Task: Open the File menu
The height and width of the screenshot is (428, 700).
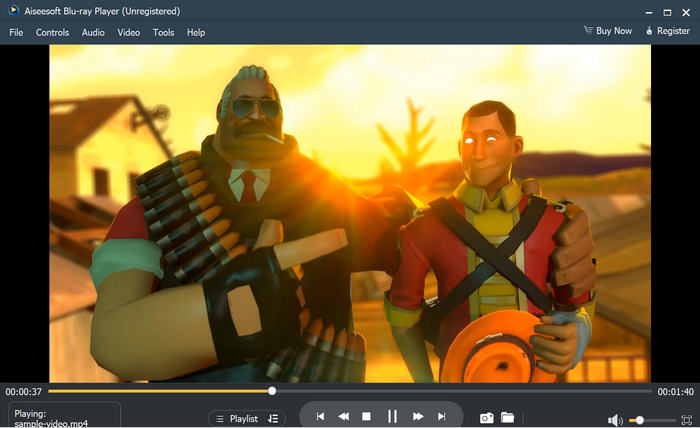Action: [16, 32]
